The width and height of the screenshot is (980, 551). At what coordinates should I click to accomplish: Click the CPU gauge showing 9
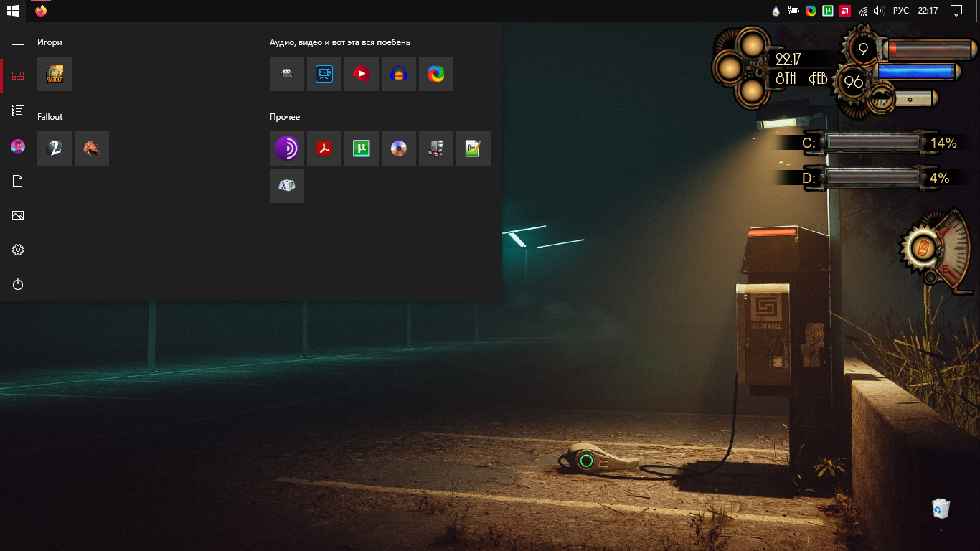[x=863, y=49]
